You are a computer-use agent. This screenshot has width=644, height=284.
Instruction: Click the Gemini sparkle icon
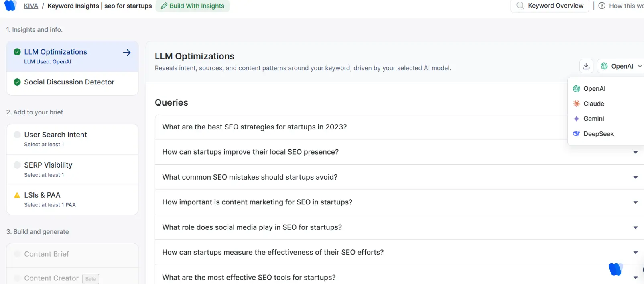(577, 119)
